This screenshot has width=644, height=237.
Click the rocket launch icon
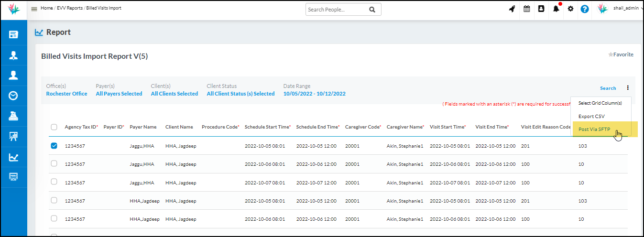point(512,9)
